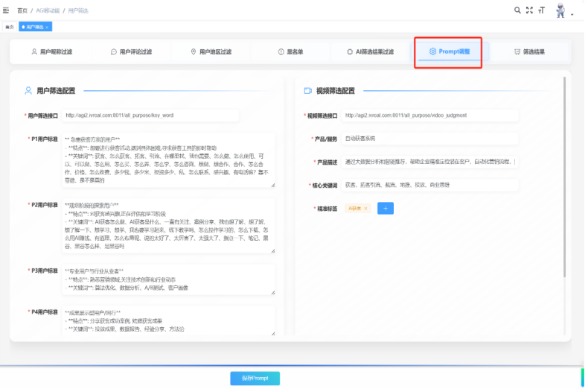Screen dimensions: 588x389
Task: Open the 用户昵称过滤 tab
Action: [x=52, y=52]
